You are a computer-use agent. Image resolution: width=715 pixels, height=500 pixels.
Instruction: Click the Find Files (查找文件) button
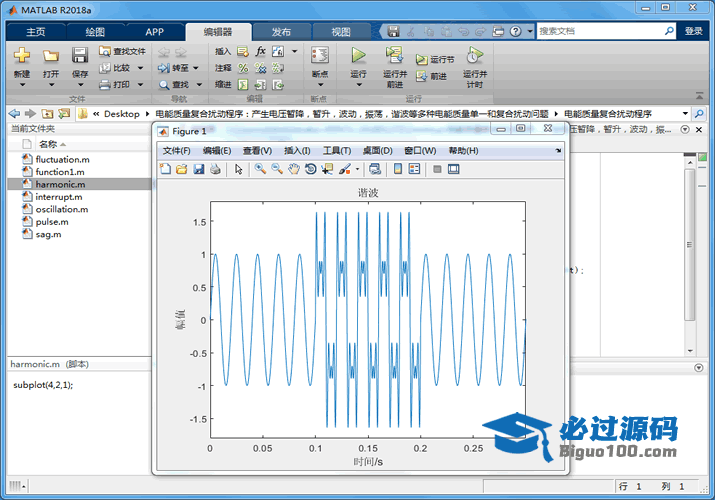122,51
